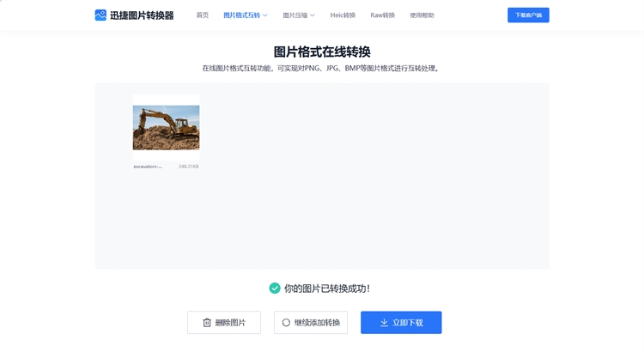
Task: Open the Heic转换 page
Action: [x=343, y=15]
